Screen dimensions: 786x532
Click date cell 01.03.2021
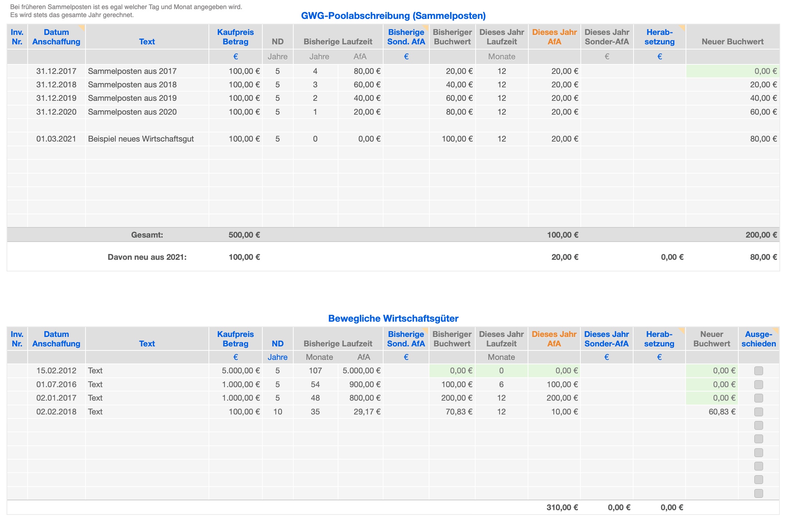coord(56,139)
